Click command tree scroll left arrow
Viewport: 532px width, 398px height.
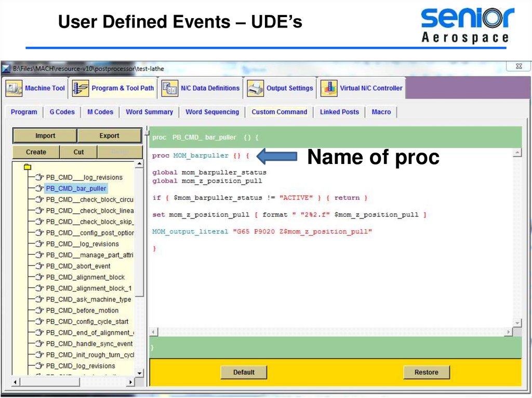point(15,382)
